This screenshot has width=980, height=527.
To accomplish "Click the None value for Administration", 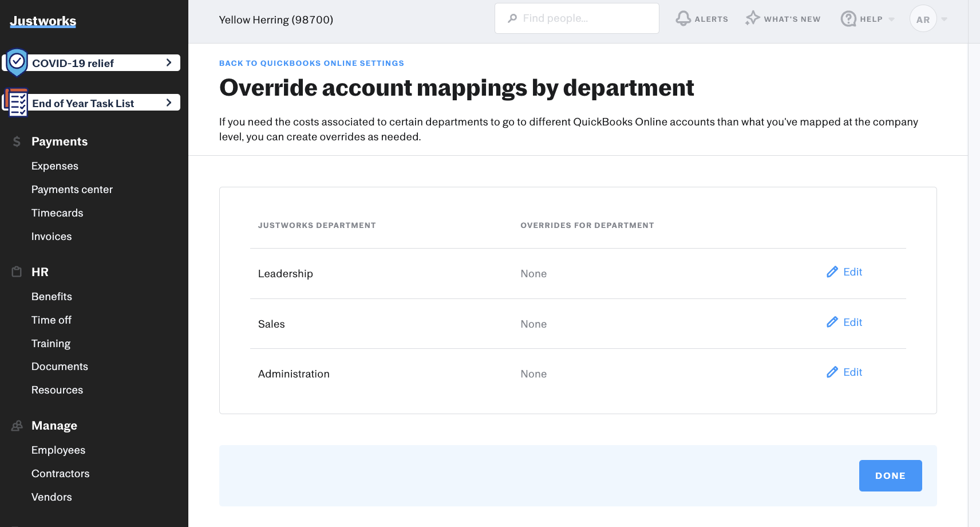I will tap(534, 374).
